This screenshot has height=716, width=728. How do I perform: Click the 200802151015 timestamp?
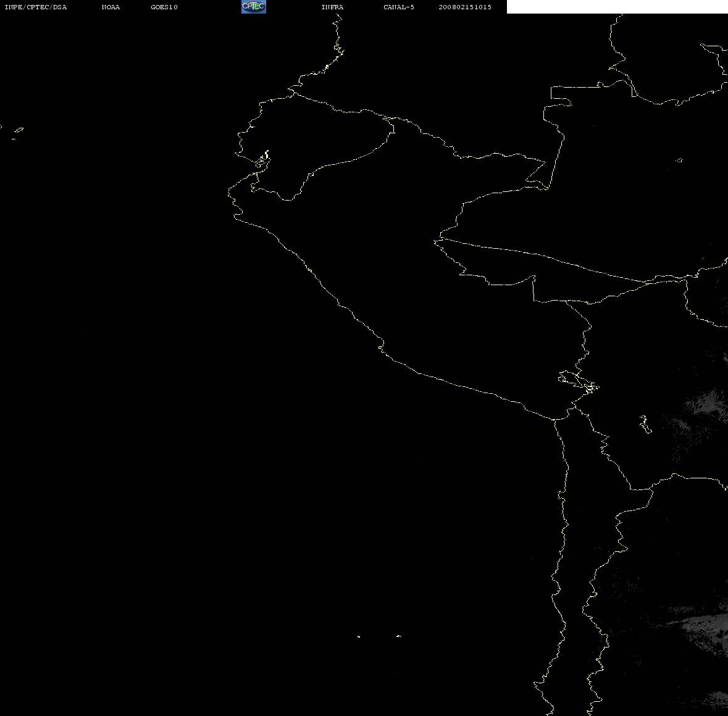(x=465, y=7)
